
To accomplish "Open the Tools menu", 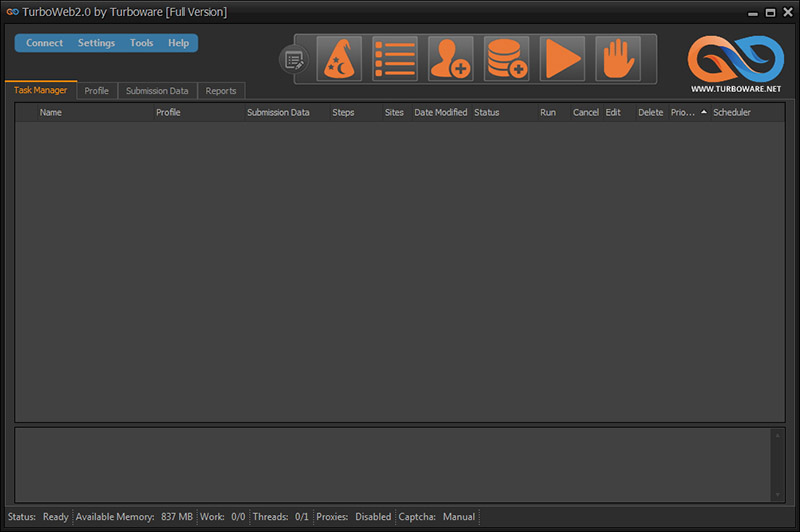I will click(141, 43).
